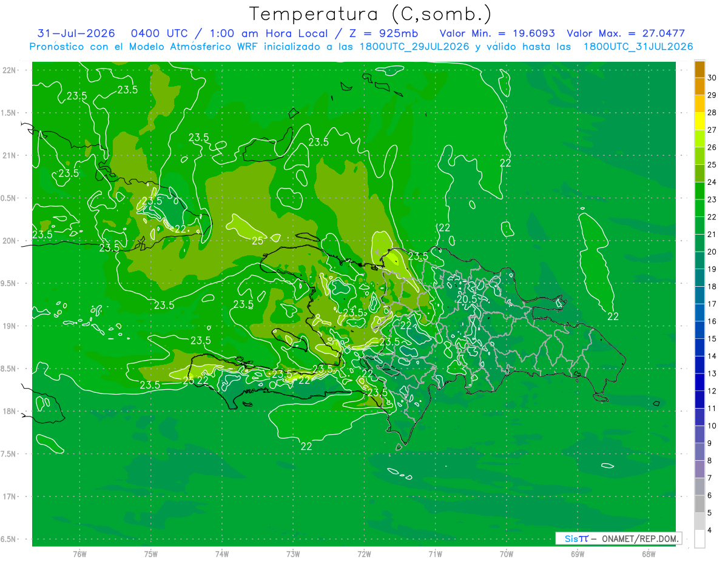Image resolution: width=728 pixels, height=562 pixels.
Task: Click the 76W longitude axis label
Action: [79, 554]
